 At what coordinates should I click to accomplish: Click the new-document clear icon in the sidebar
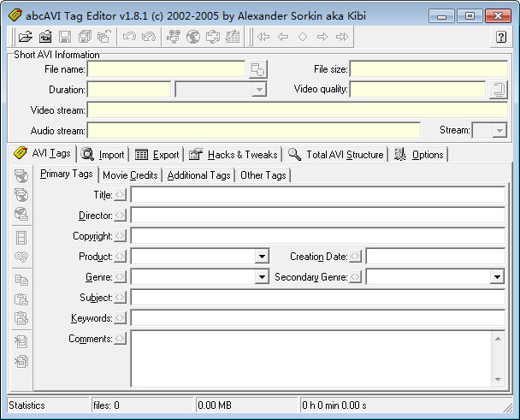point(21,341)
